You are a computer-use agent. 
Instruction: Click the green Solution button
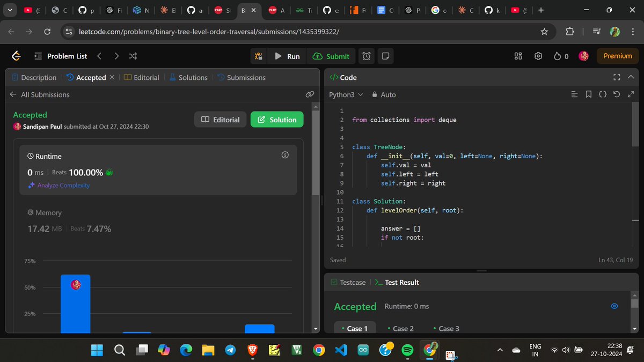[x=277, y=120]
